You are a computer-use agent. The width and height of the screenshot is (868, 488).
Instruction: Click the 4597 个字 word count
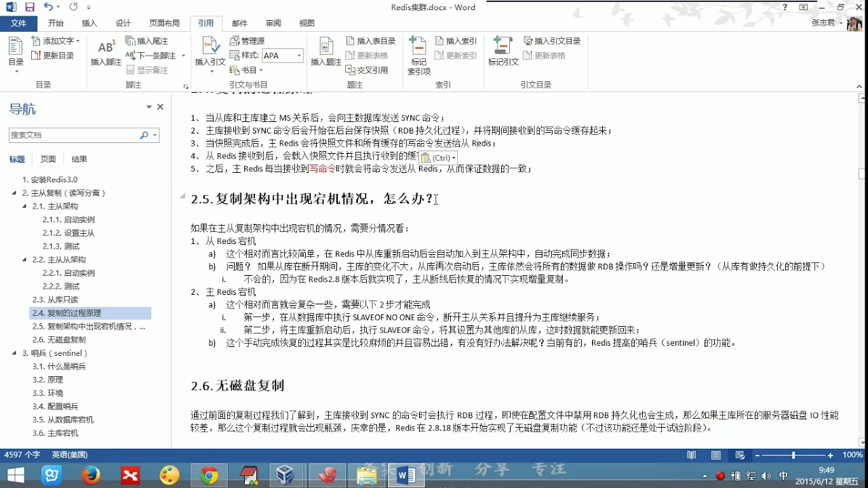point(22,455)
